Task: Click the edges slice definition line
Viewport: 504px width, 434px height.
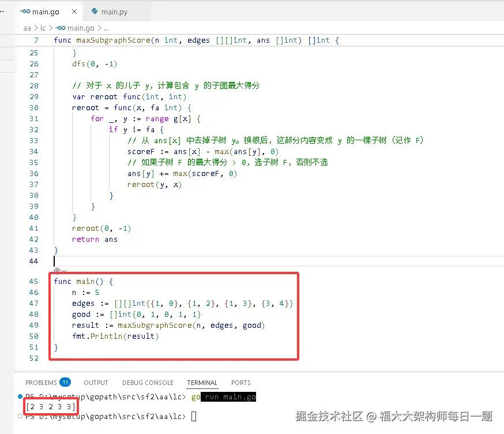Action: pos(183,304)
